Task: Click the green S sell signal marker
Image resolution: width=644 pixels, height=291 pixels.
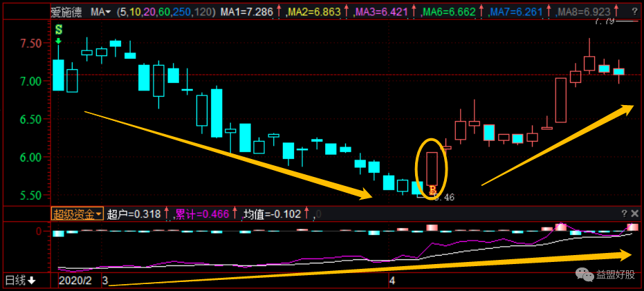Action: (x=59, y=31)
